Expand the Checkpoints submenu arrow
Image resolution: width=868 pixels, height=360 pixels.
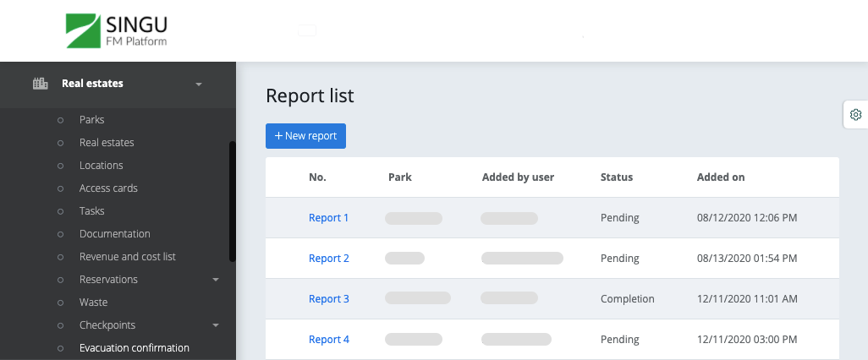click(216, 325)
